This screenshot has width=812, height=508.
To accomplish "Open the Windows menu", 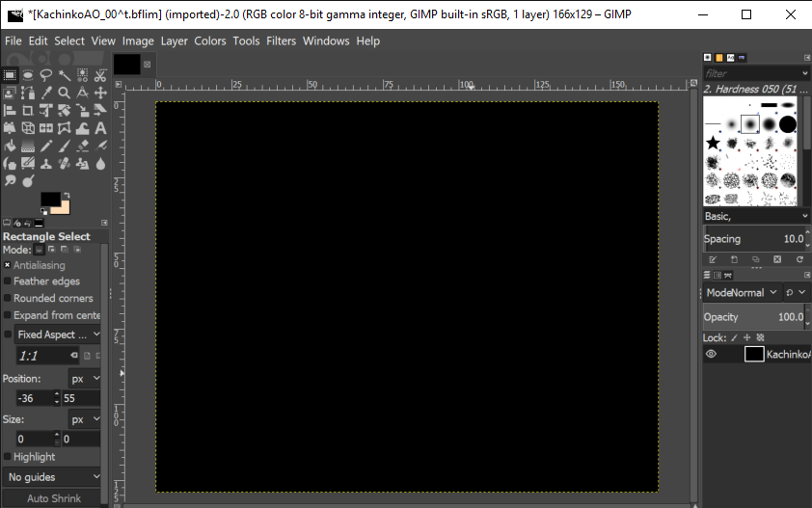I will 326,40.
